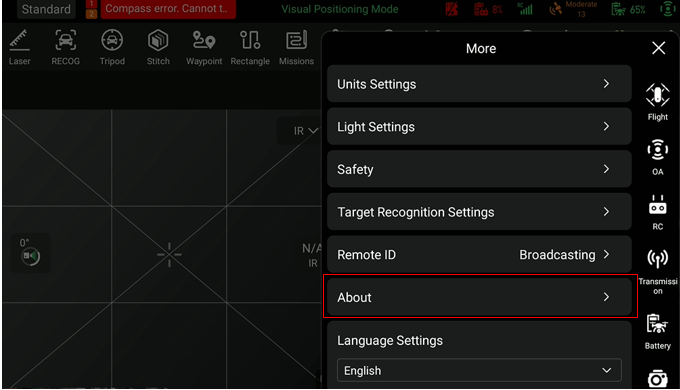The width and height of the screenshot is (680, 390).
Task: Tap the obstacle avoidance status icon
Action: tap(668, 9)
